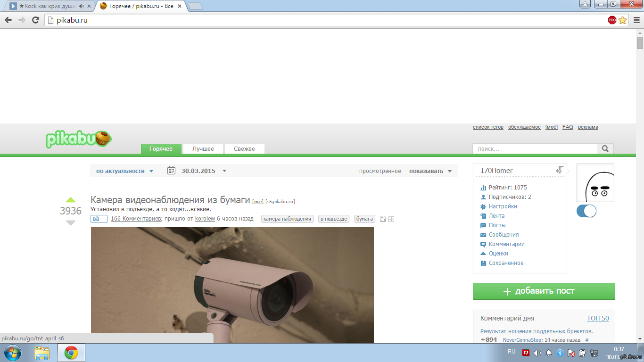Image resolution: width=644 pixels, height=362 pixels.
Task: Open Результат ношения поддельных брекетов comment link
Action: click(x=537, y=331)
